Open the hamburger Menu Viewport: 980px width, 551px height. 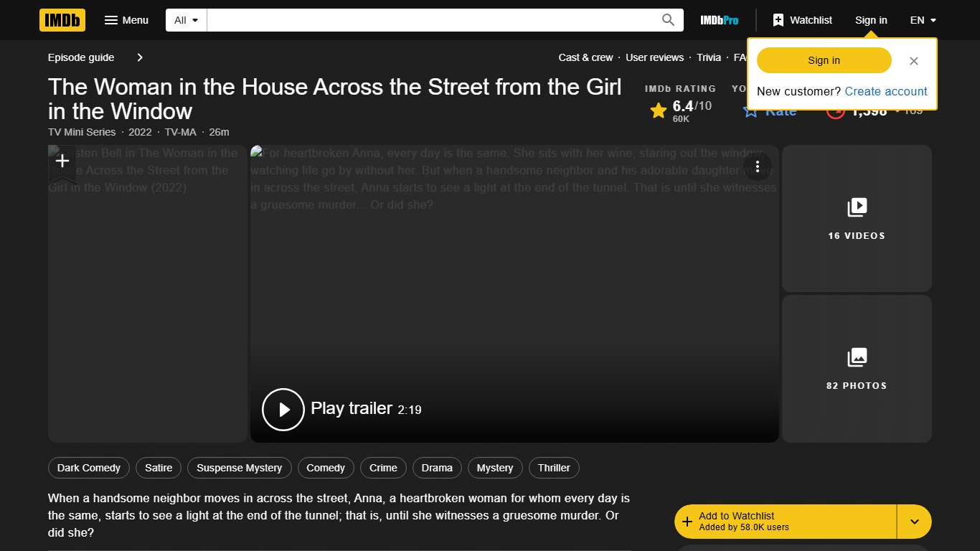click(x=126, y=20)
